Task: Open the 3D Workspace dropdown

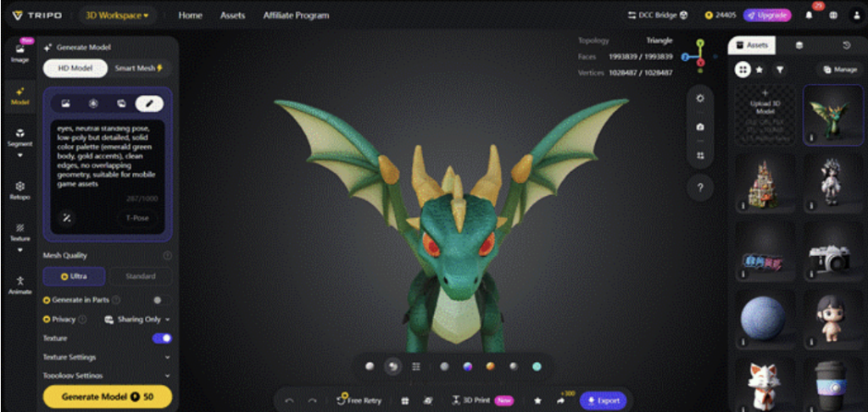Action: pos(116,15)
